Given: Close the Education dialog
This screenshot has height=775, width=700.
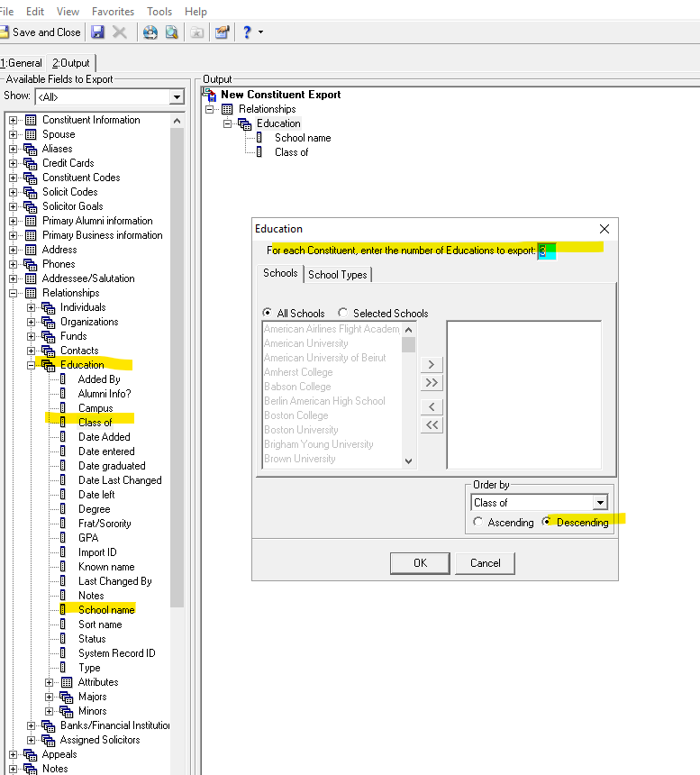Looking at the screenshot, I should coord(605,229).
